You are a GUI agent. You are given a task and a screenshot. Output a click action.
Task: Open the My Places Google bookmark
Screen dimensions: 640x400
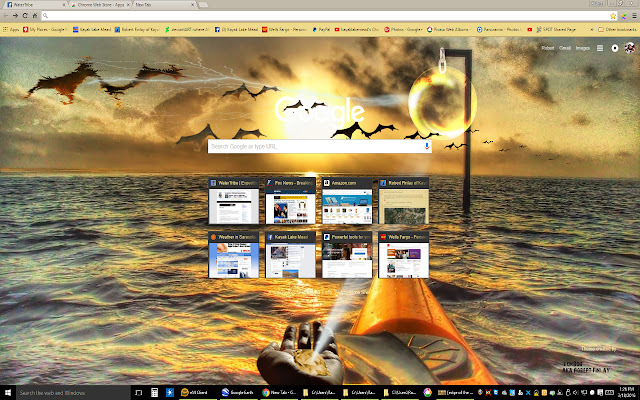point(45,29)
